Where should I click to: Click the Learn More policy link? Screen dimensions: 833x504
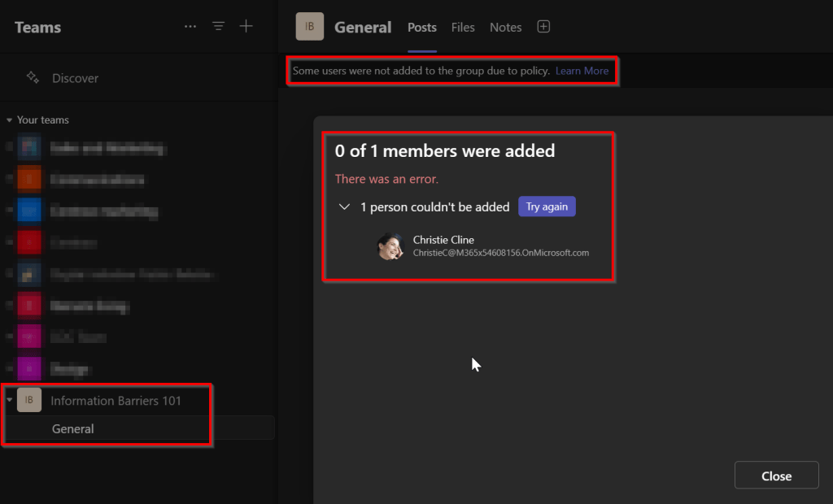click(582, 71)
